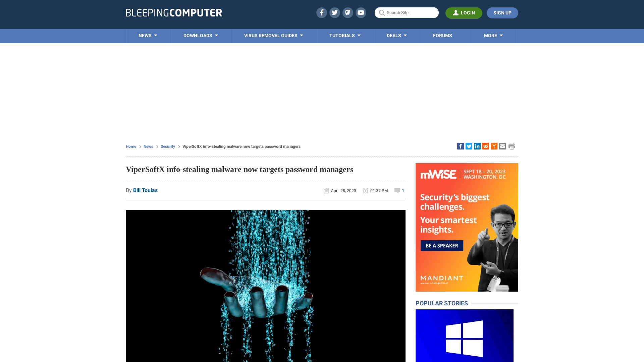
Task: Click the Email share icon
Action: coord(502,146)
